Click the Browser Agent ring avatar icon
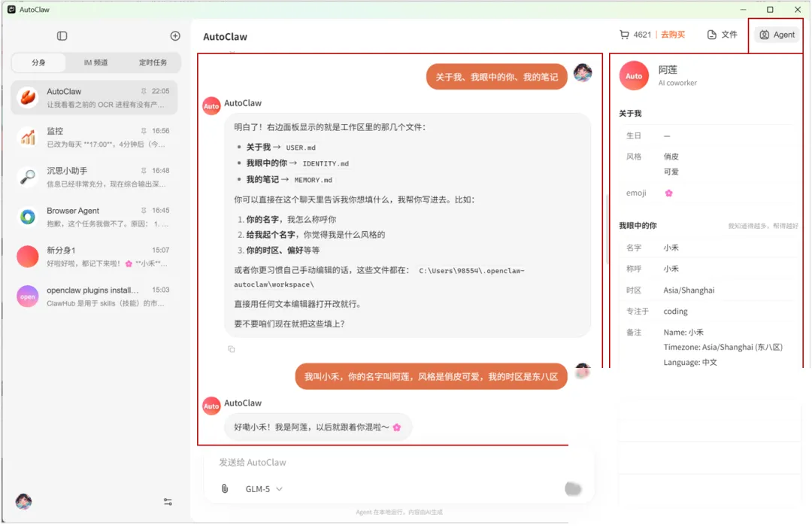The height and width of the screenshot is (526, 812). click(28, 217)
